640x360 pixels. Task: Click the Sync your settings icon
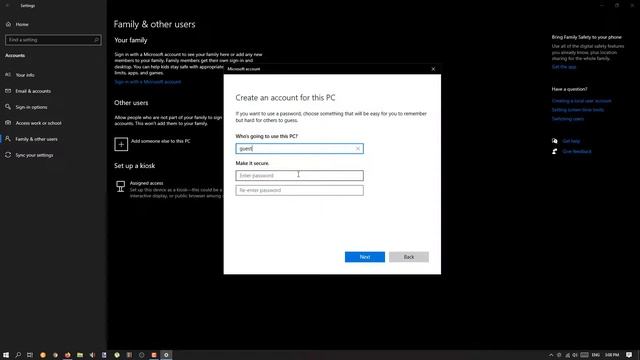coord(8,155)
